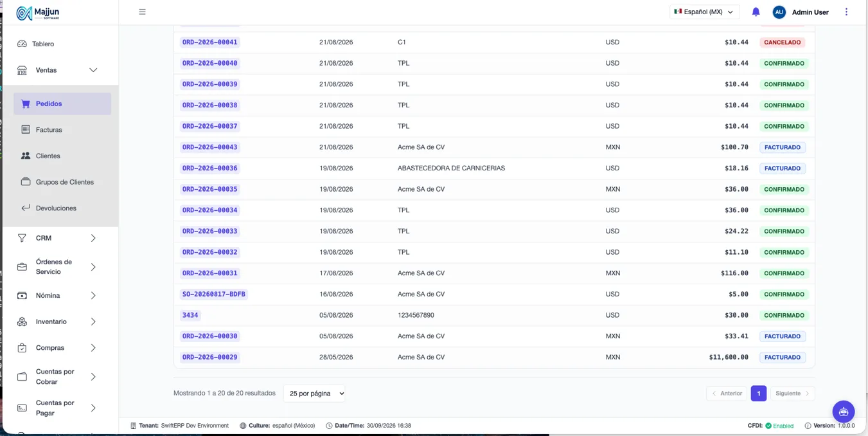868x436 pixels.
Task: Click the Cuentas por Cobrar wallet icon
Action: (x=22, y=377)
